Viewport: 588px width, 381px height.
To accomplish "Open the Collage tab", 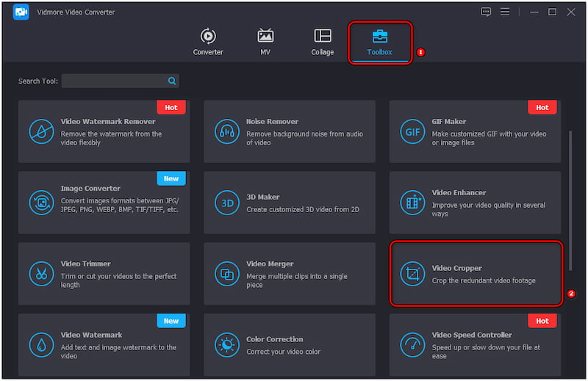I will pyautogui.click(x=323, y=42).
